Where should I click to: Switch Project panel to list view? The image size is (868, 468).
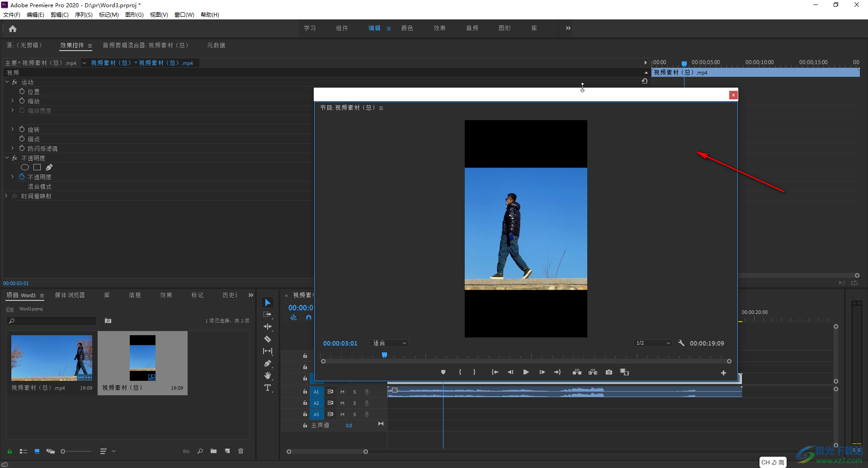click(24, 451)
